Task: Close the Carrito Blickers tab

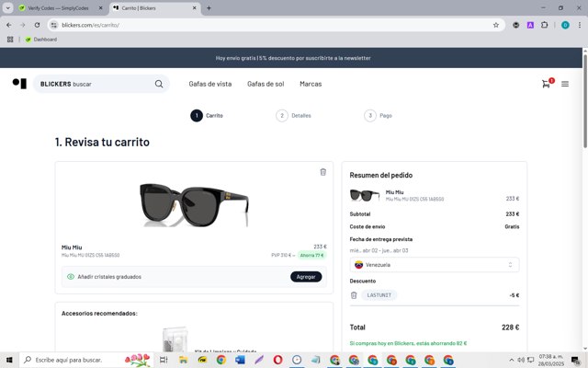Action: pos(194,8)
